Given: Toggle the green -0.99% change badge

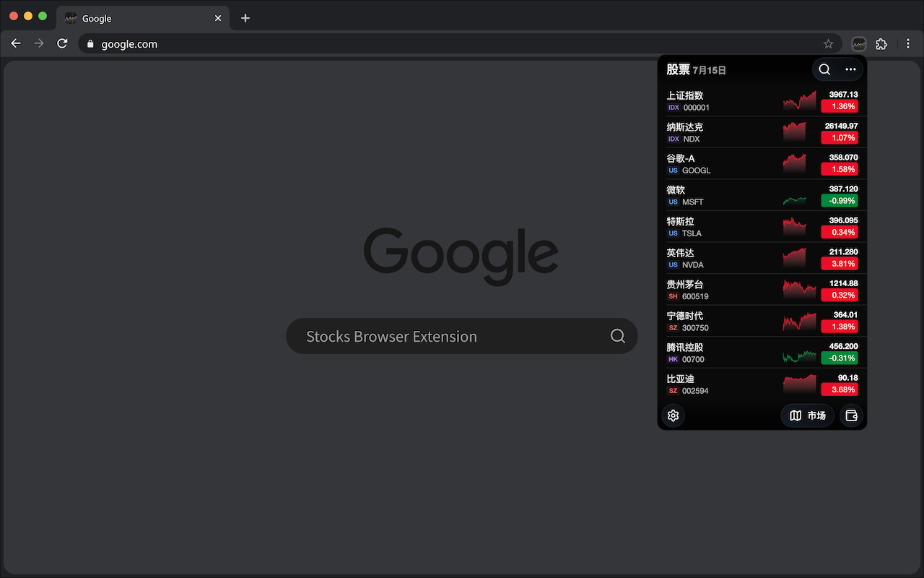Looking at the screenshot, I should tap(840, 200).
